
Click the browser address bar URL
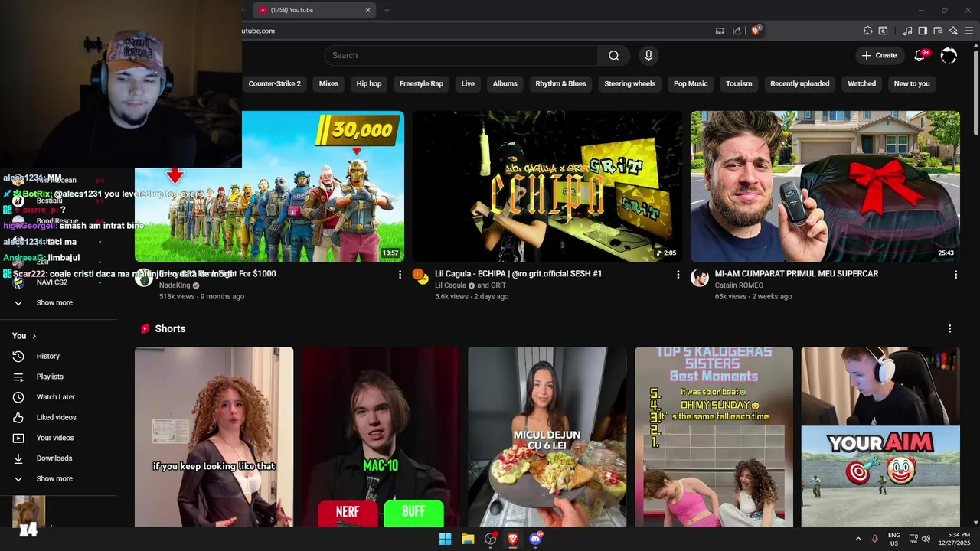pyautogui.click(x=257, y=31)
